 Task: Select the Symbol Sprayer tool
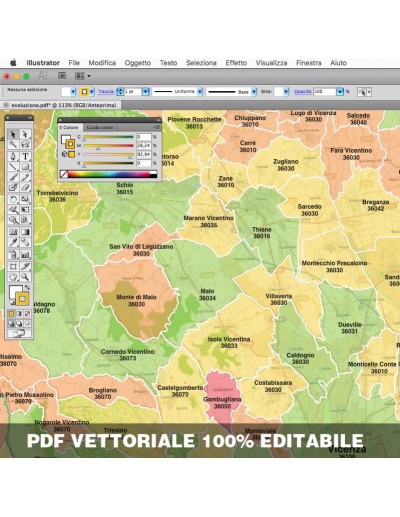point(13,255)
